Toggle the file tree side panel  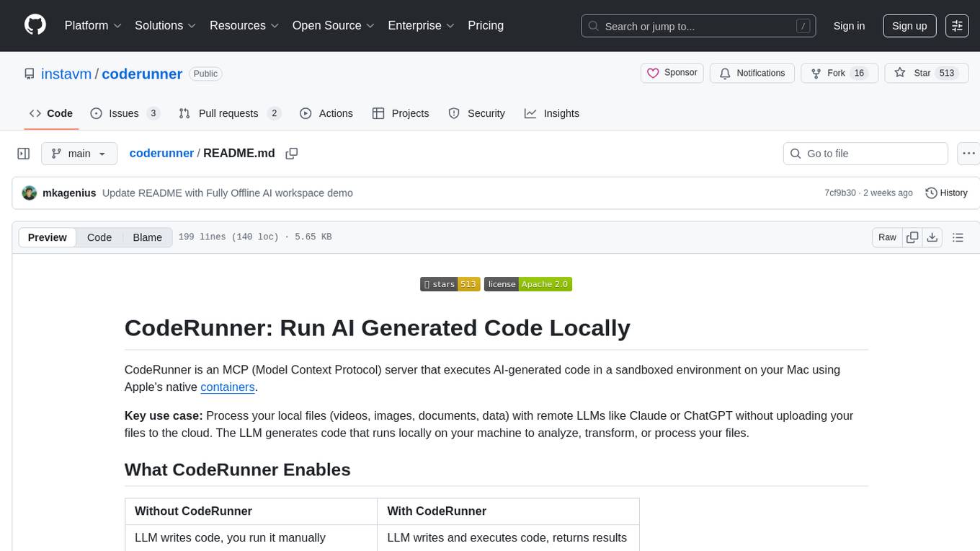pyautogui.click(x=24, y=154)
